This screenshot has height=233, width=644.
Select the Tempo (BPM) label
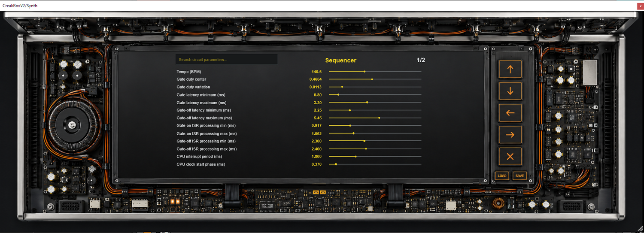189,72
